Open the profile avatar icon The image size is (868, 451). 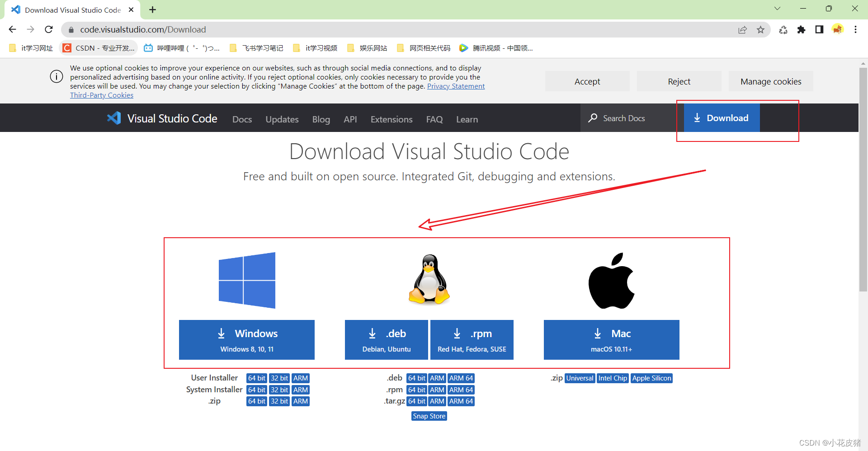[x=837, y=29]
